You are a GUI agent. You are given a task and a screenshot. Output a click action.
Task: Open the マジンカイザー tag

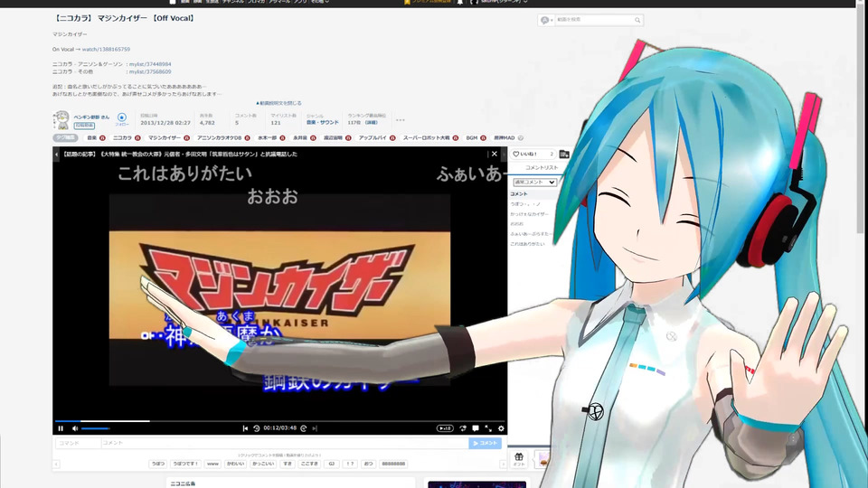tap(165, 137)
